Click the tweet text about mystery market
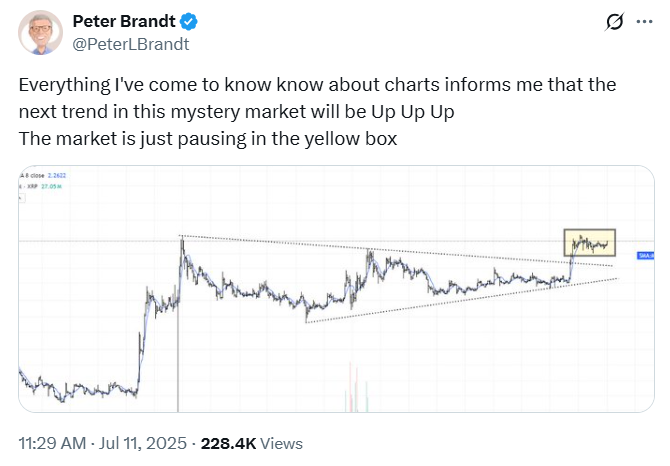This screenshot has height=466, width=670. coord(317,111)
